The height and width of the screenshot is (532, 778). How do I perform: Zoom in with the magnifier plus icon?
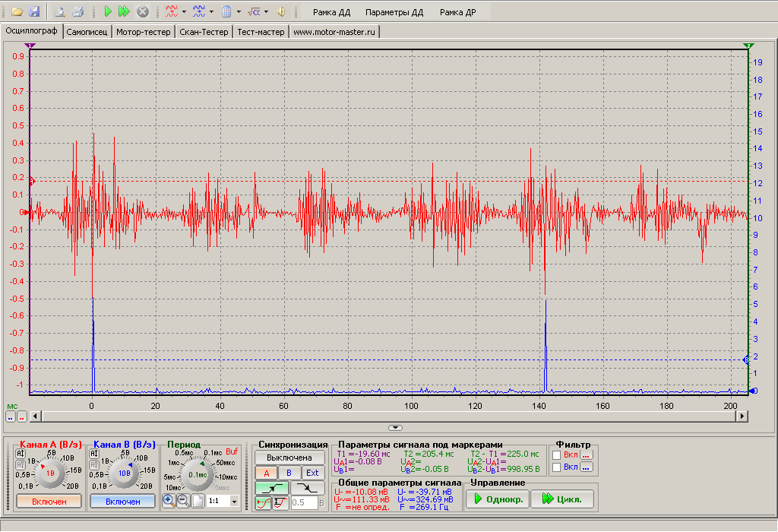(x=169, y=501)
